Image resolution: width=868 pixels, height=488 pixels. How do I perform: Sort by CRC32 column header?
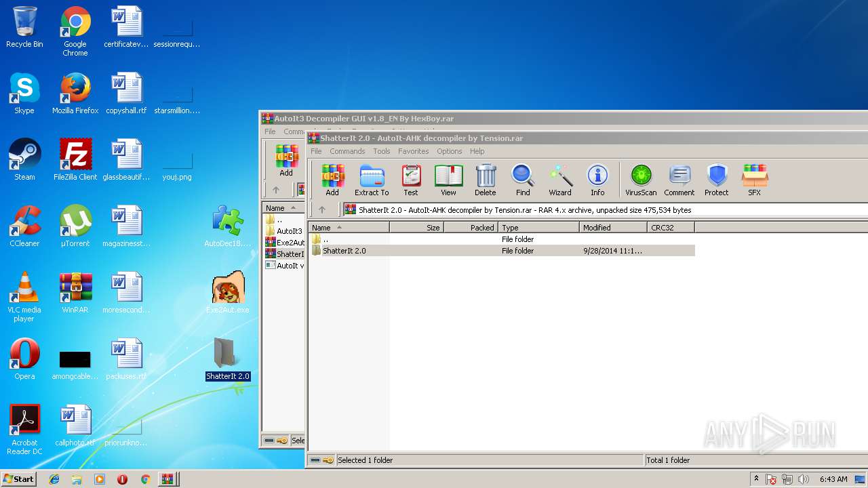click(x=671, y=228)
